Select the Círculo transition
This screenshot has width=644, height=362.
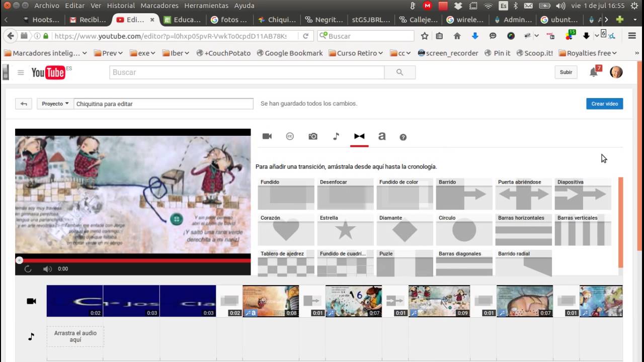[x=464, y=230]
